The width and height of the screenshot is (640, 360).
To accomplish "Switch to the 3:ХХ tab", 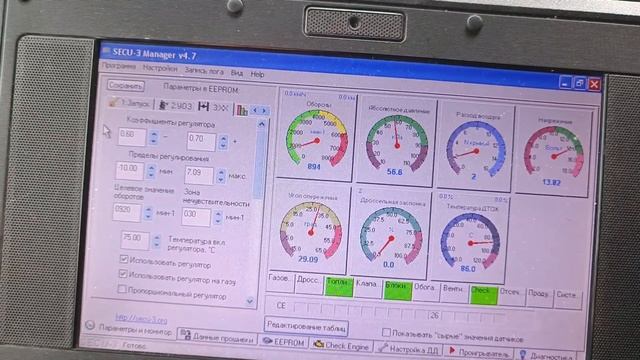I will click(x=214, y=108).
